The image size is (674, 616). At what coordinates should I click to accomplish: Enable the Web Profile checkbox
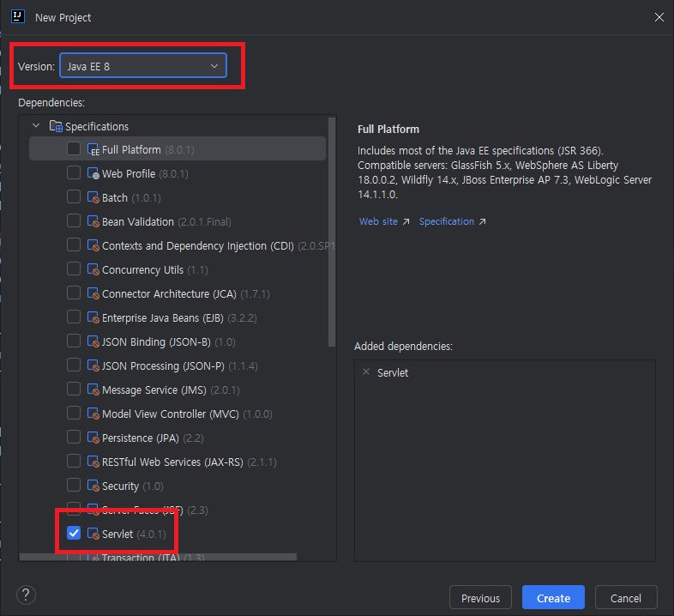[x=74, y=173]
